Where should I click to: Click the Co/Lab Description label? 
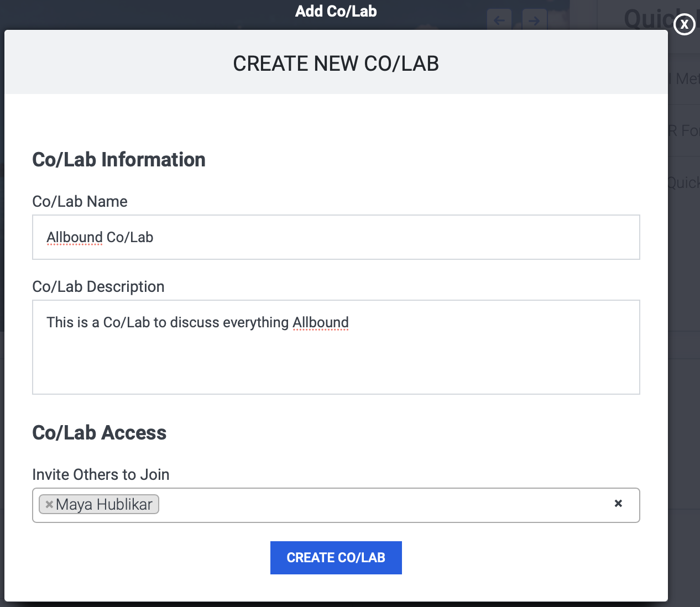98,286
